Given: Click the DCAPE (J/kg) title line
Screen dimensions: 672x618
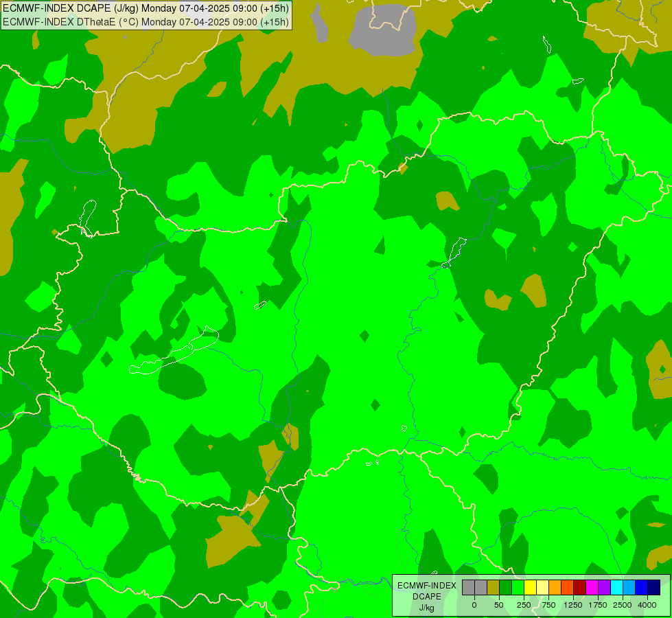Looking at the screenshot, I should tap(146, 8).
